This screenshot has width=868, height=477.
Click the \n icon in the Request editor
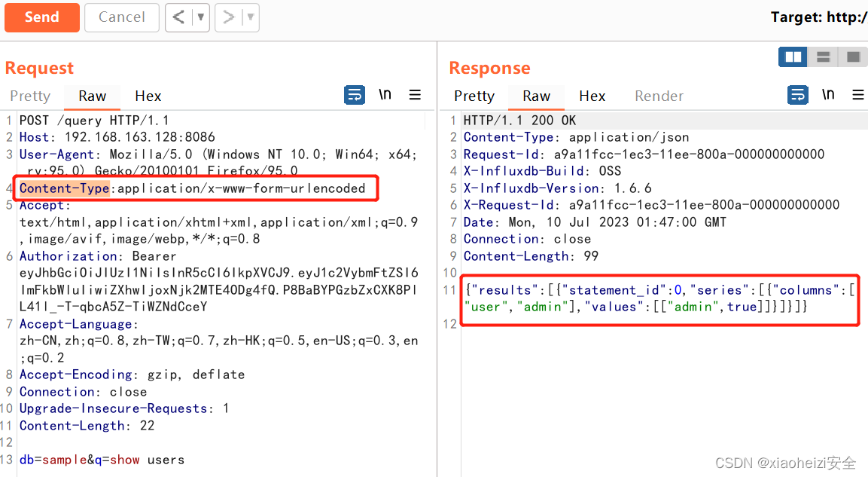(384, 95)
